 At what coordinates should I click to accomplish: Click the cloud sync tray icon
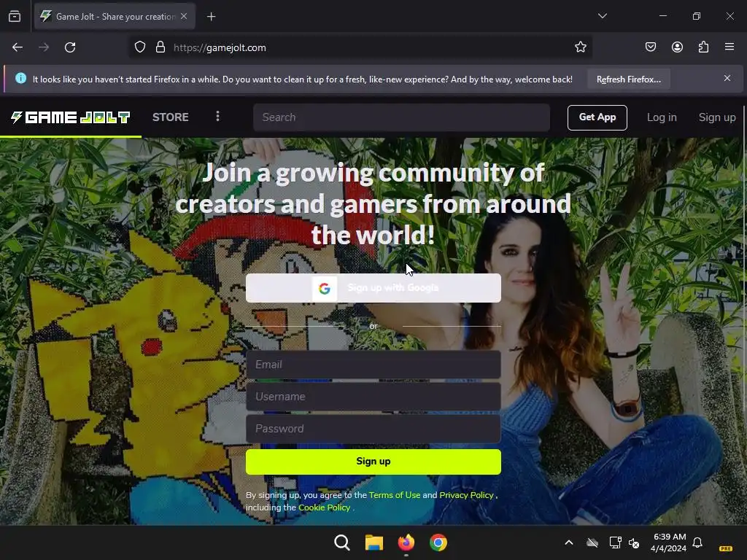point(592,542)
